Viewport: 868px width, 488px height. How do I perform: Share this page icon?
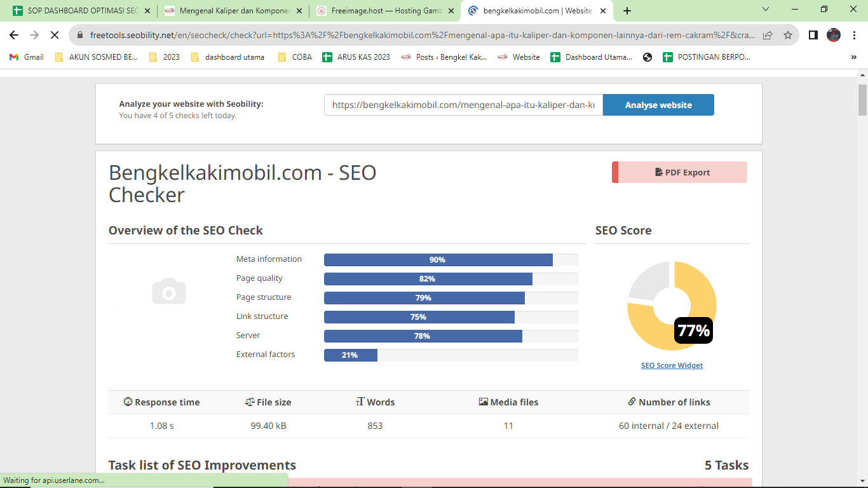click(768, 36)
